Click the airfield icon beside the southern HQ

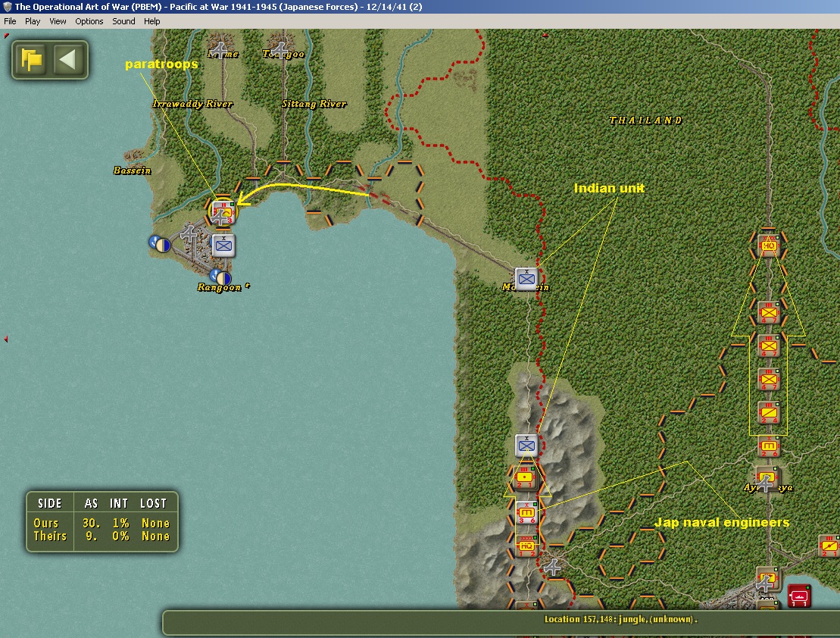tap(551, 567)
